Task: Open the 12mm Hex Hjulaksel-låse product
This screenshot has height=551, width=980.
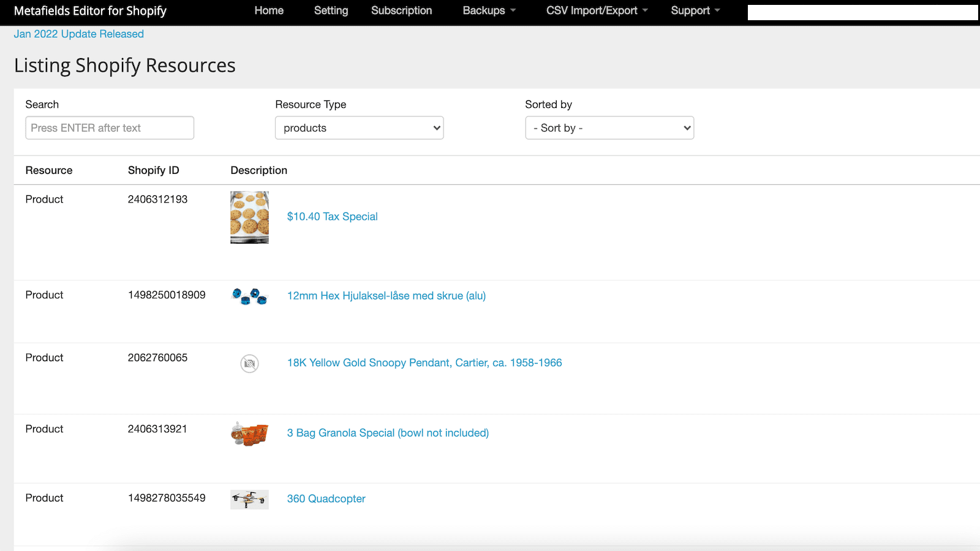Action: pyautogui.click(x=386, y=296)
